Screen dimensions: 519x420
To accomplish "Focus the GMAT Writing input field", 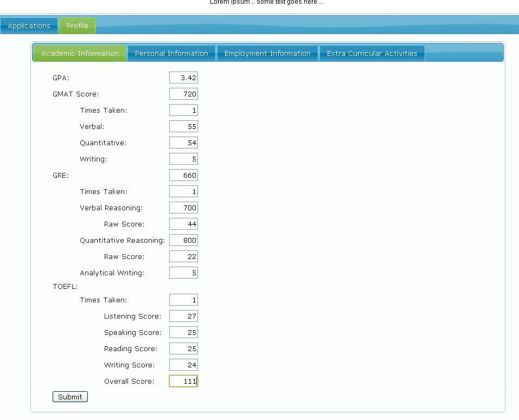I will (183, 159).
